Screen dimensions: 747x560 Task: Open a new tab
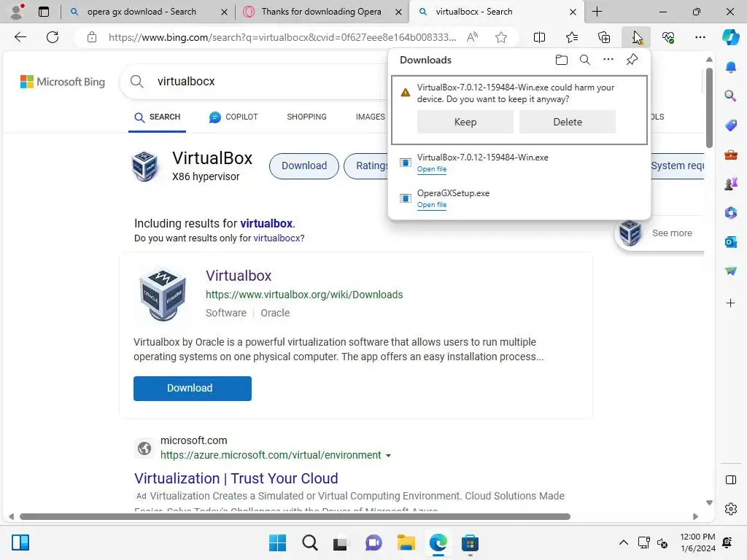coord(597,12)
